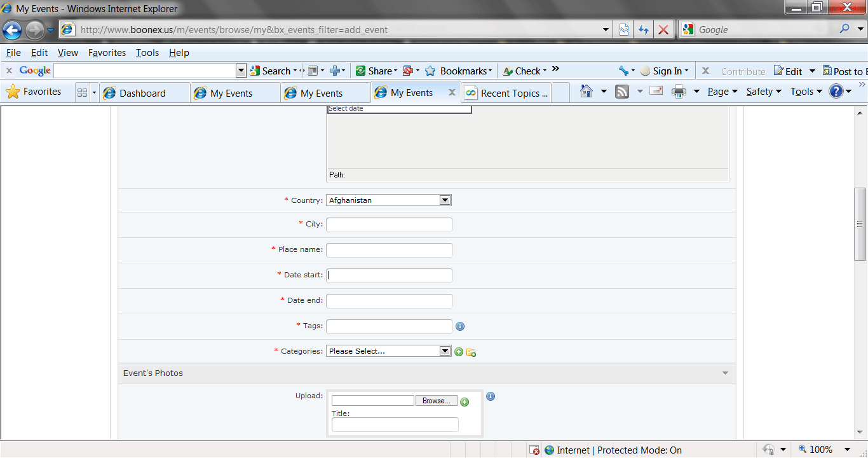
Task: Click the Print icon in command bar
Action: (679, 92)
